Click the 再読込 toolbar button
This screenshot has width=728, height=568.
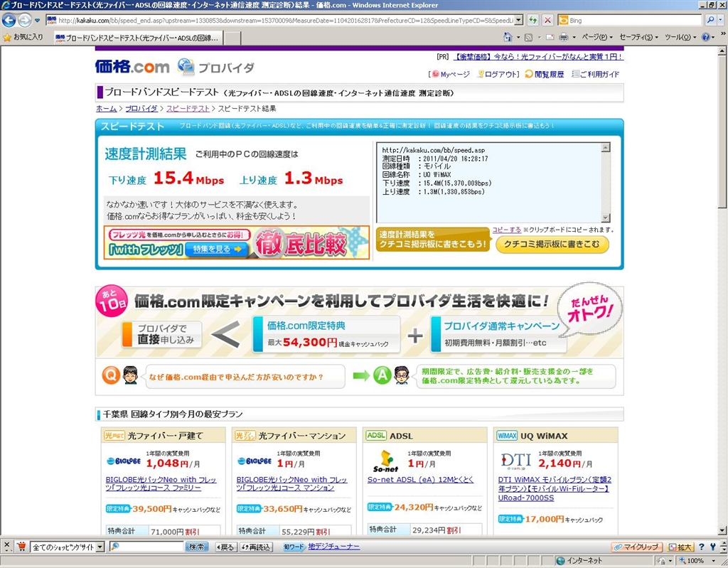pos(256,547)
